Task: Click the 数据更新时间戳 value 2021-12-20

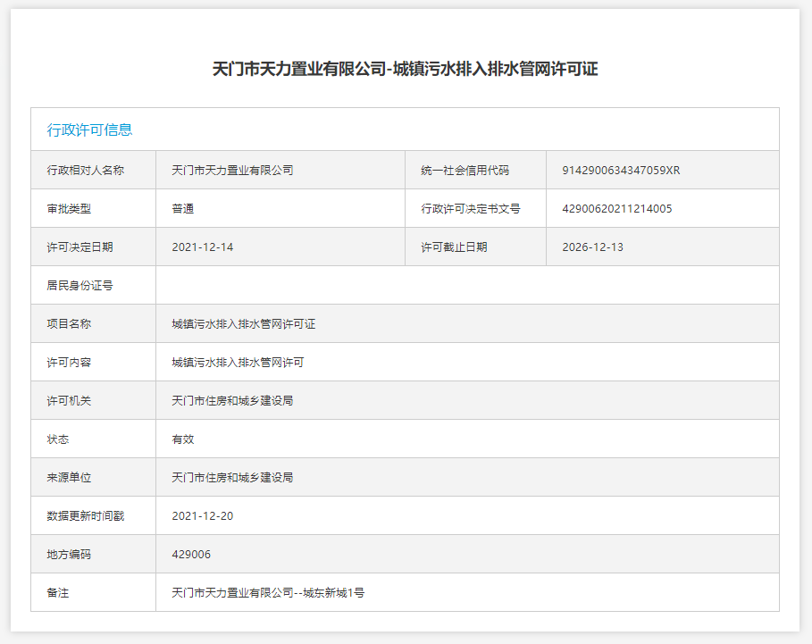Action: click(203, 516)
